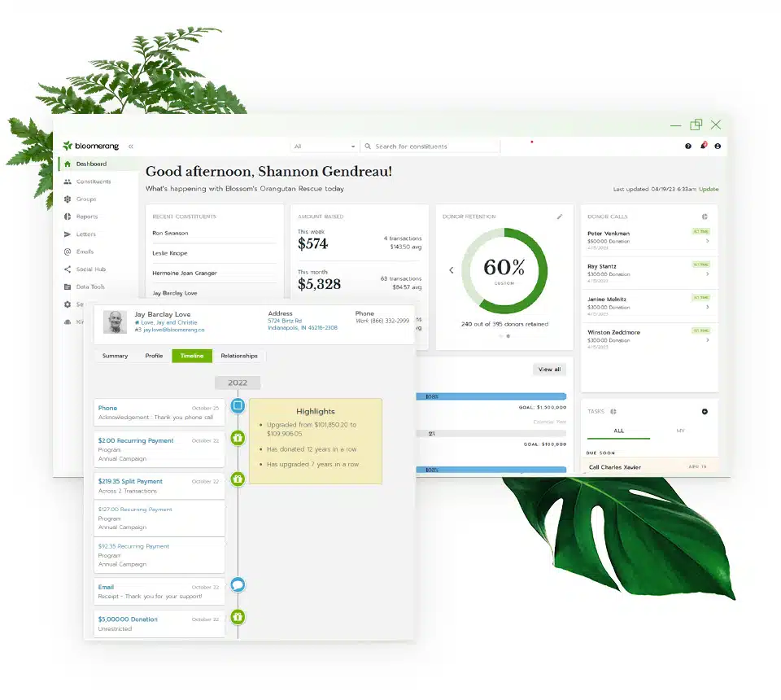
Task: Expand Ray Stantz donor call
Action: pyautogui.click(x=707, y=274)
